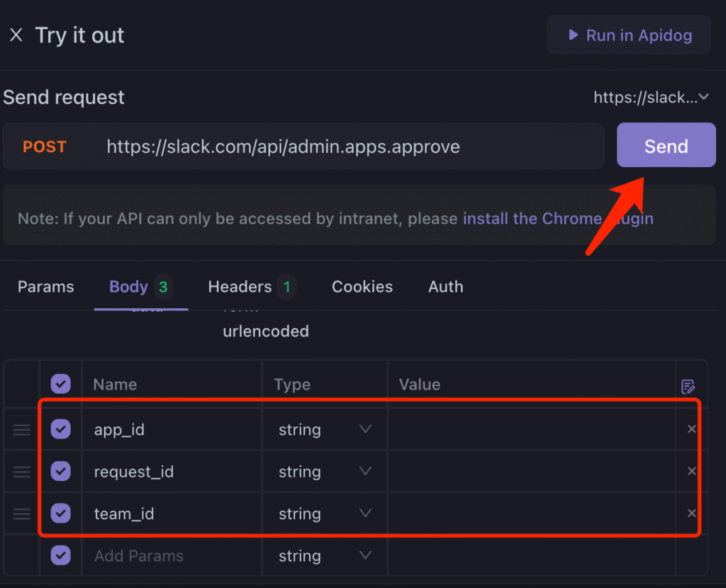This screenshot has width=726, height=588.
Task: Remove the team_id parameter with its x icon
Action: [x=693, y=514]
